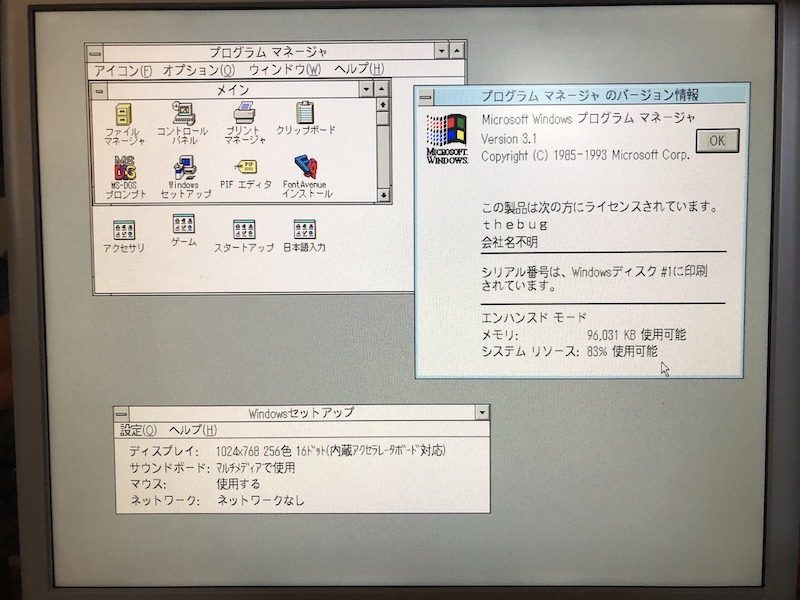Open the ヘルプ(H) menu in Windows Setup
This screenshot has height=600, width=800.
coord(193,430)
